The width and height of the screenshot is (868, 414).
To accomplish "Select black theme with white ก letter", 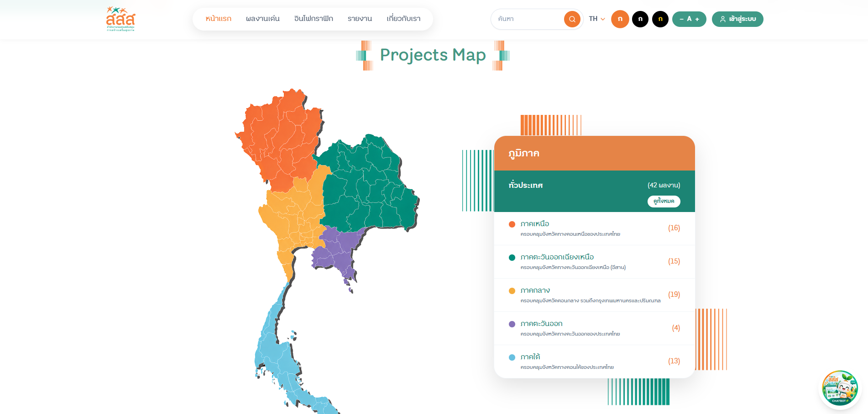I will [x=640, y=19].
